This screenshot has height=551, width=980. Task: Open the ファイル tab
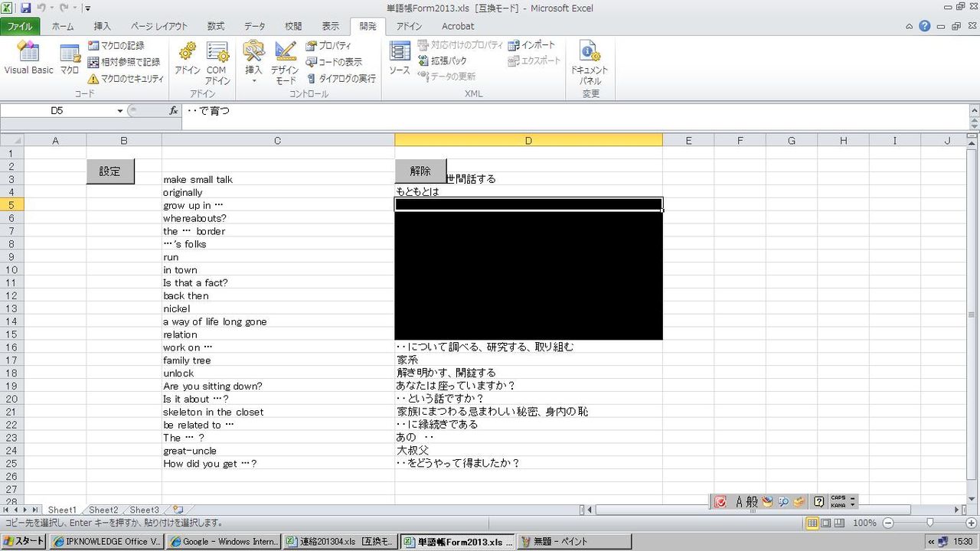tap(20, 26)
